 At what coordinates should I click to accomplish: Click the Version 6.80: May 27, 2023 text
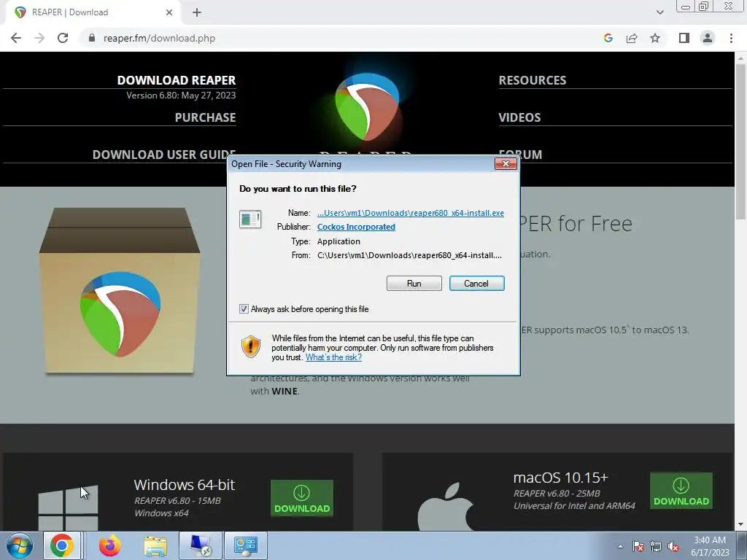point(181,96)
